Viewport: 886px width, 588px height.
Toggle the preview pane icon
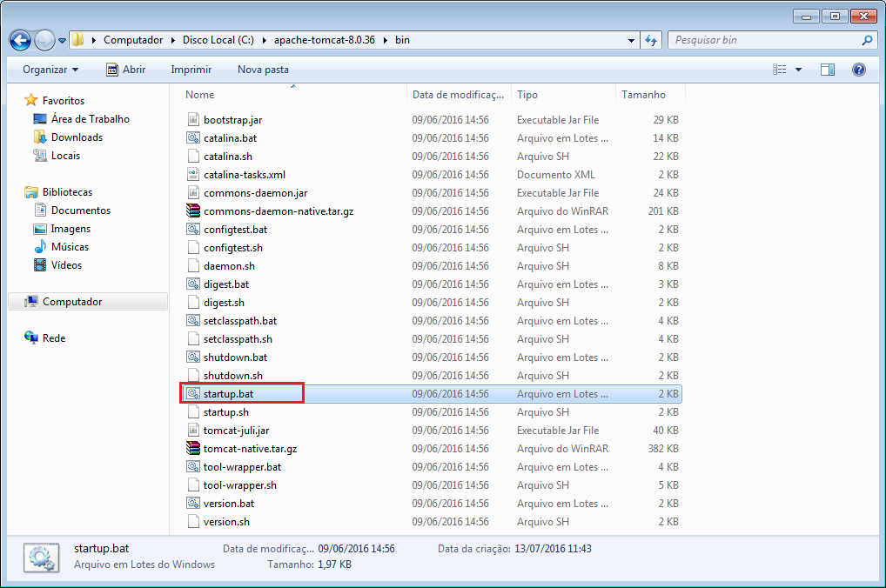tap(828, 70)
